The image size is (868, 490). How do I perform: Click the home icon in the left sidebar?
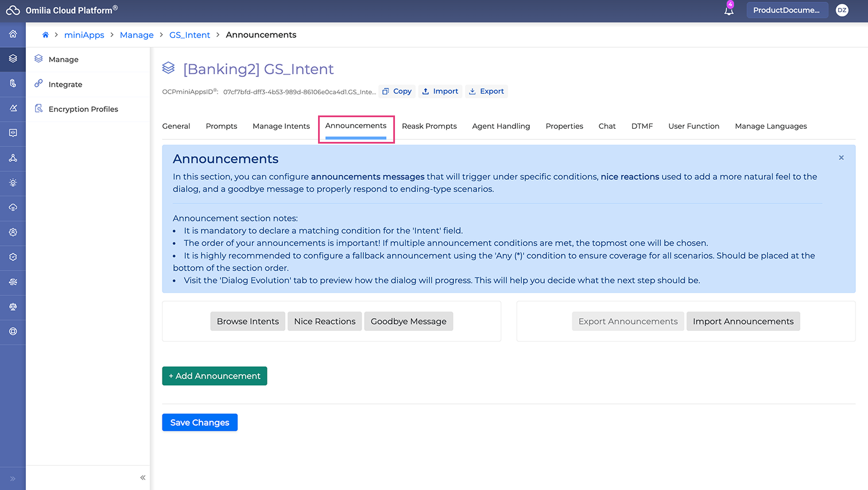(13, 34)
